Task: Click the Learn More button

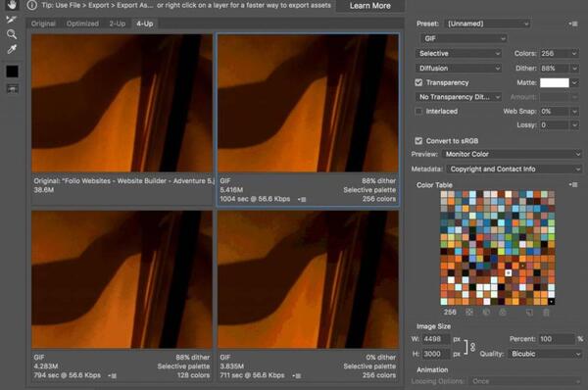Action: click(x=370, y=6)
